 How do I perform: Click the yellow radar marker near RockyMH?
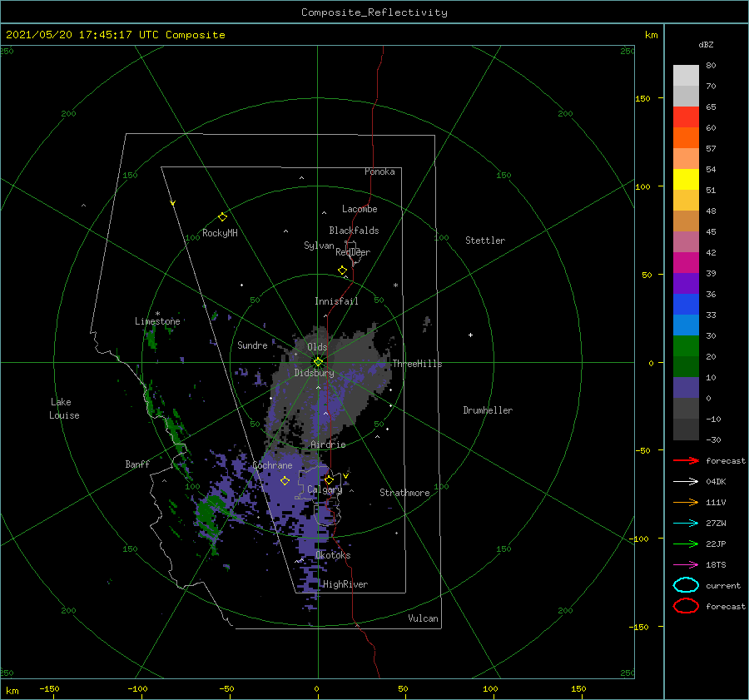tap(222, 217)
